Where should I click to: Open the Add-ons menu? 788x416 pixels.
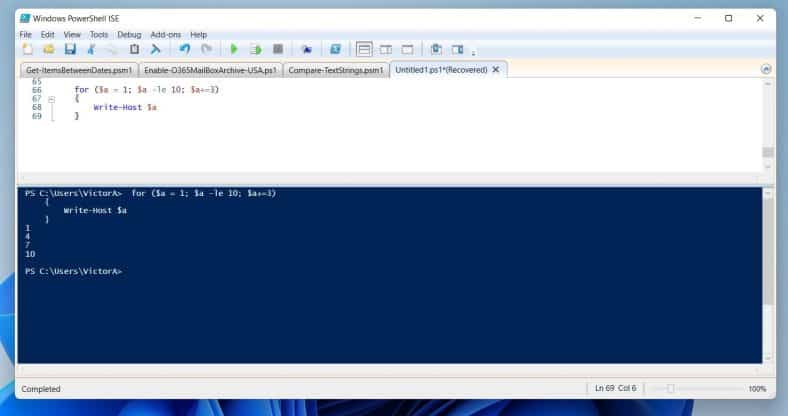tap(166, 35)
